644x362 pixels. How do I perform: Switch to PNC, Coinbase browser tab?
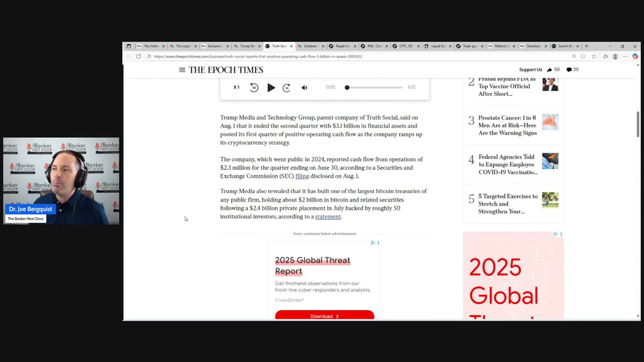tap(374, 46)
